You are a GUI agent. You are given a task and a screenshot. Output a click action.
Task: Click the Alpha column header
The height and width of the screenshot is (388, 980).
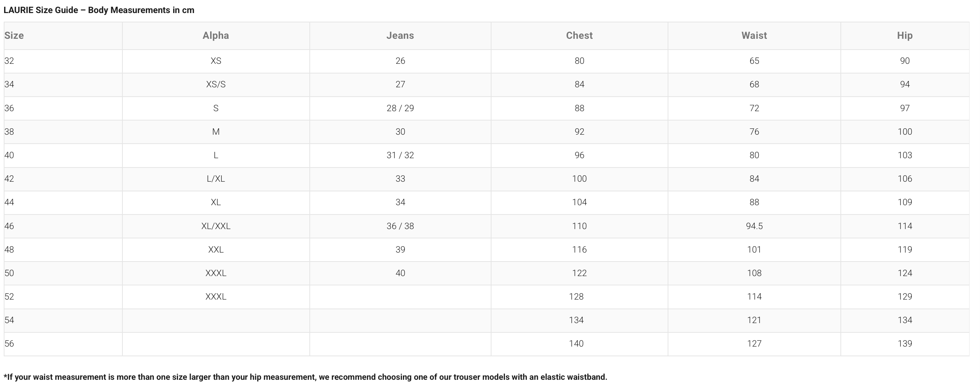pos(216,35)
